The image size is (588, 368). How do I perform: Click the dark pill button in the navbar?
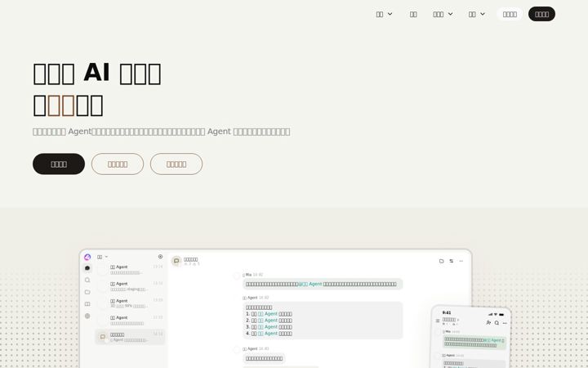click(x=541, y=14)
